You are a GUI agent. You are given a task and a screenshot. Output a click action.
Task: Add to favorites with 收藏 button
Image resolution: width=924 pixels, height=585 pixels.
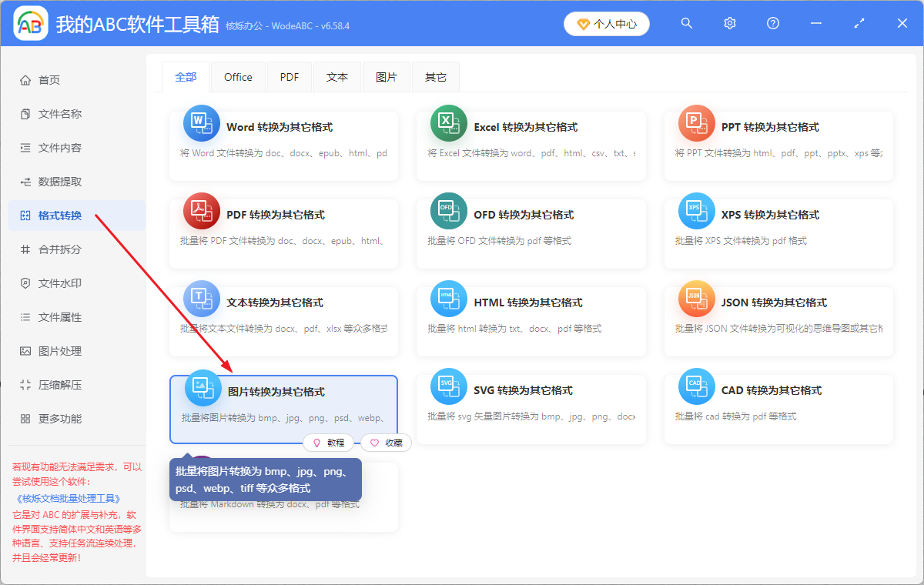click(x=386, y=443)
